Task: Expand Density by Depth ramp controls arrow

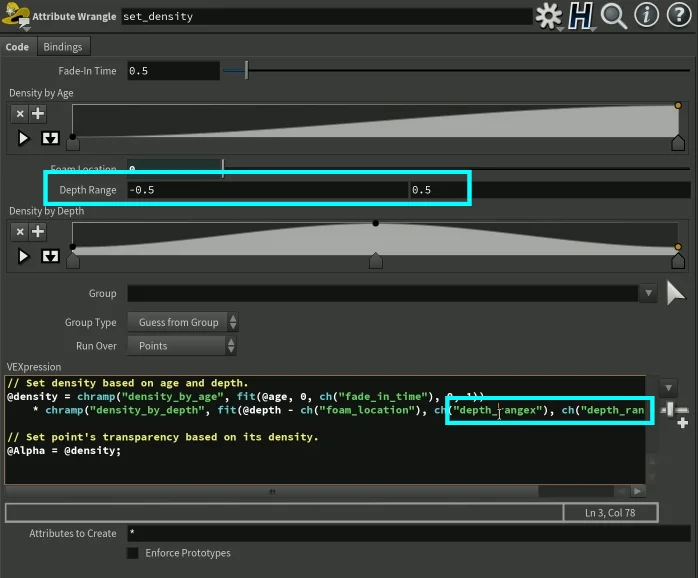Action: pyautogui.click(x=23, y=256)
